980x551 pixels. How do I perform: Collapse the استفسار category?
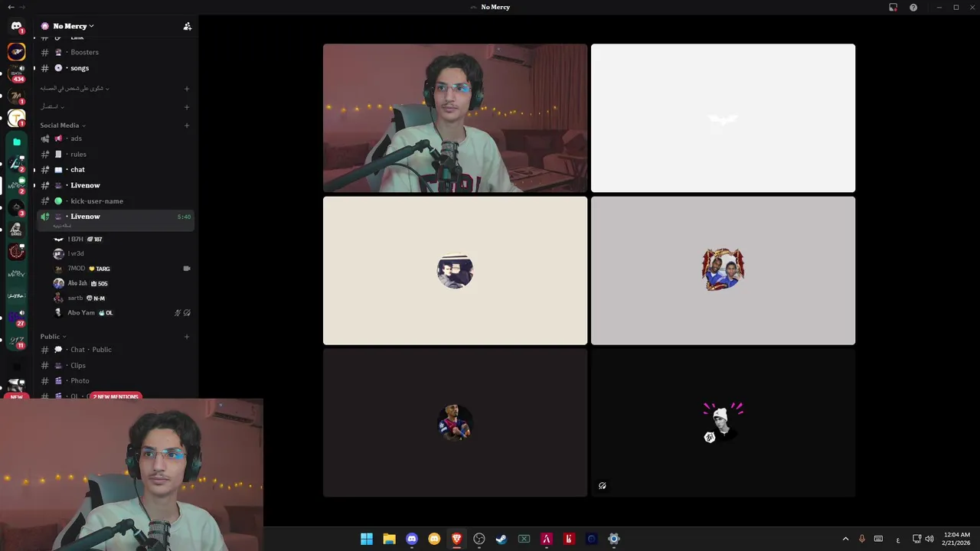tap(52, 106)
